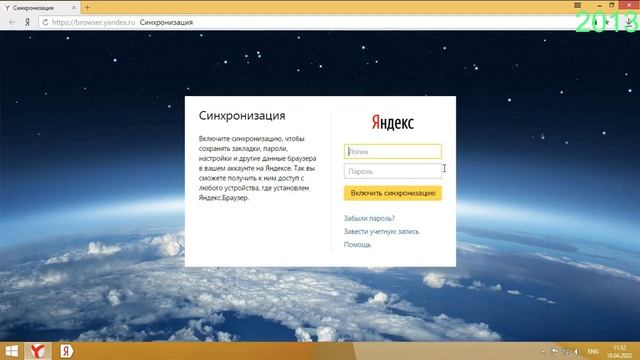Open Yandex home via the Я toolbar button
The width and height of the screenshot is (640, 360).
pyautogui.click(x=27, y=22)
